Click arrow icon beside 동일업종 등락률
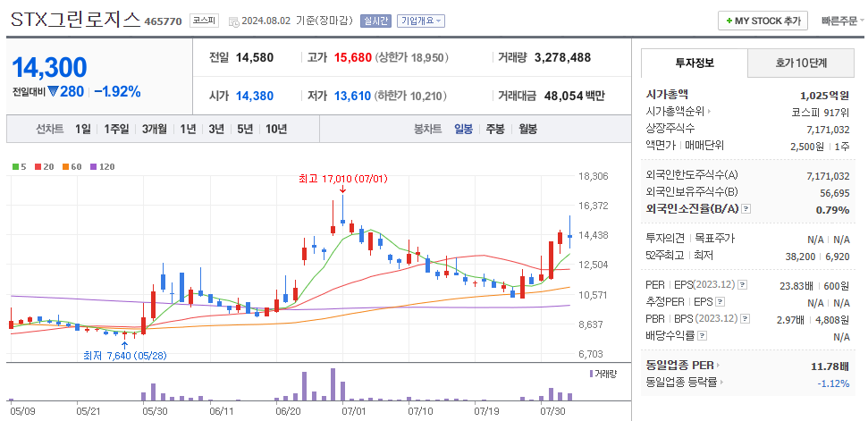Viewport: 868px width, 421px height. click(722, 382)
